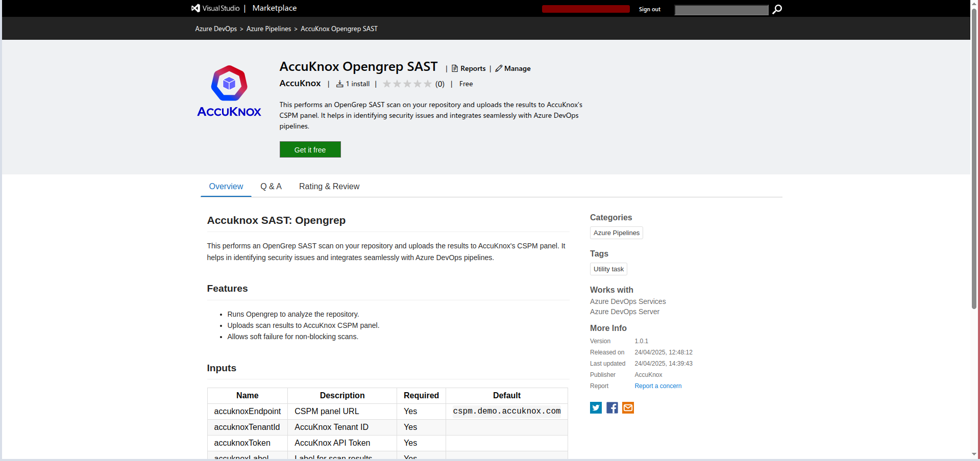Click Azure DevOps Server text

[625, 312]
